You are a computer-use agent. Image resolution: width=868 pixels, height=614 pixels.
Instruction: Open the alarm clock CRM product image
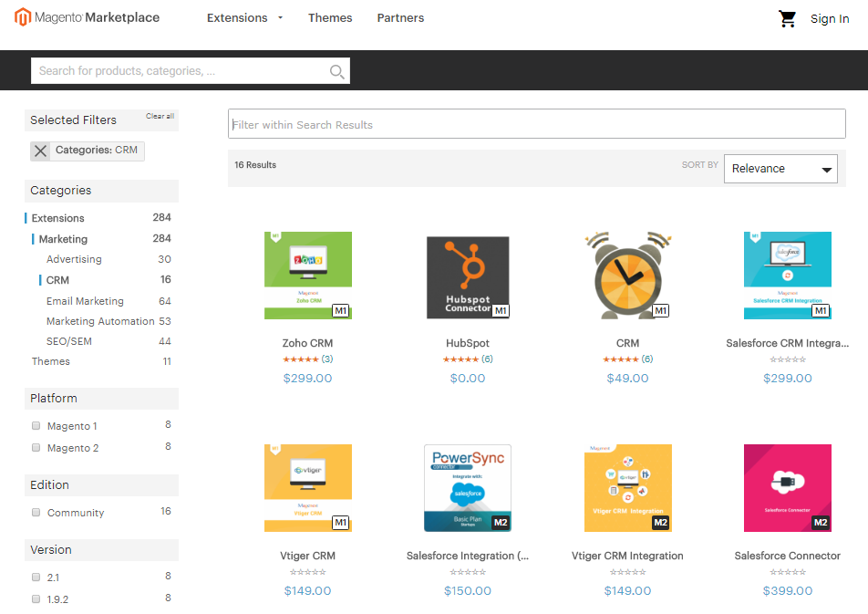click(x=627, y=276)
